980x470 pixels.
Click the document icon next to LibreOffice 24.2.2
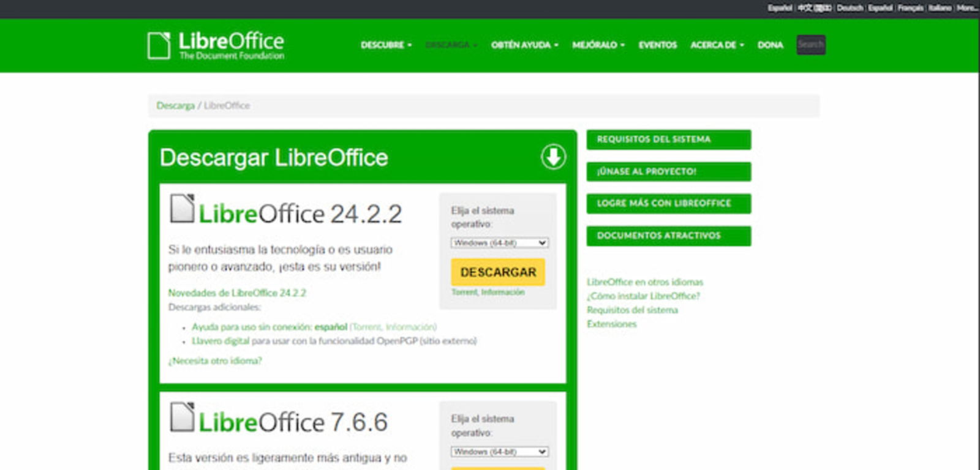pos(182,209)
